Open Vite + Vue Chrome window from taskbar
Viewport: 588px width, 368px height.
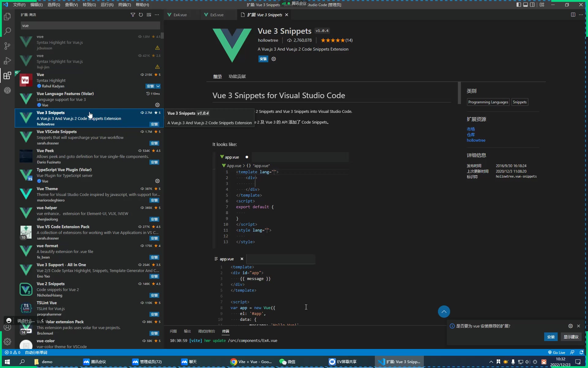(x=251, y=362)
